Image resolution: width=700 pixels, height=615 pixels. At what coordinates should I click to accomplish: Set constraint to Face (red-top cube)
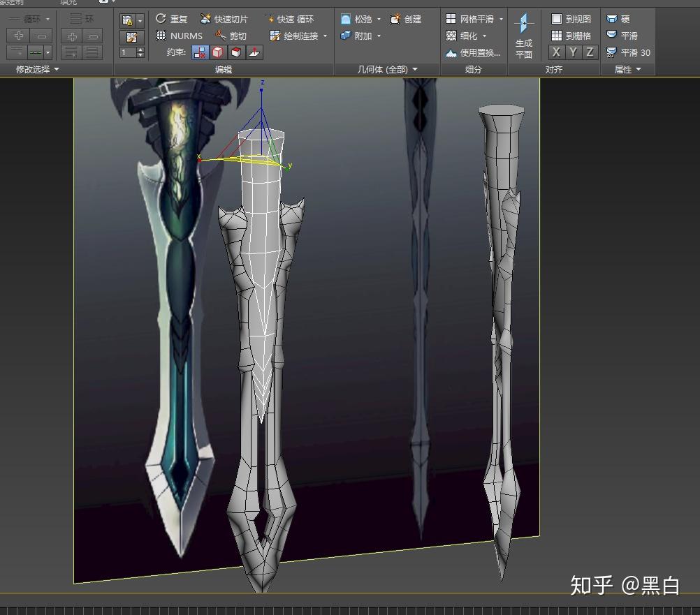click(x=235, y=52)
